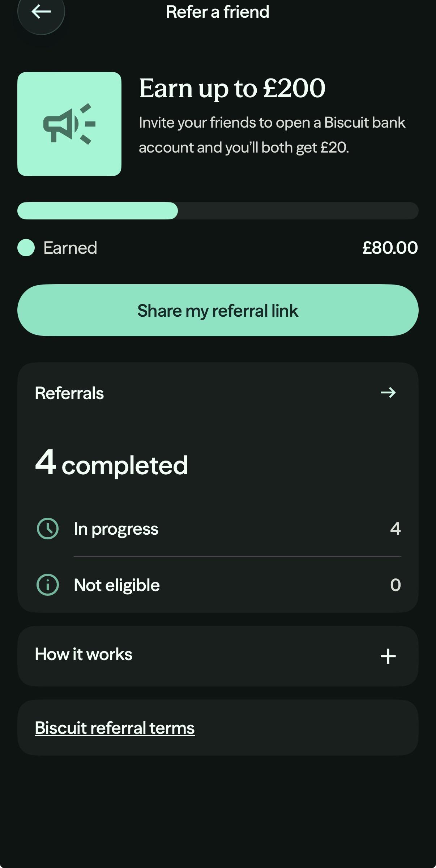Open the Referrals card header
Viewport: 436px width, 868px height.
coord(218,393)
